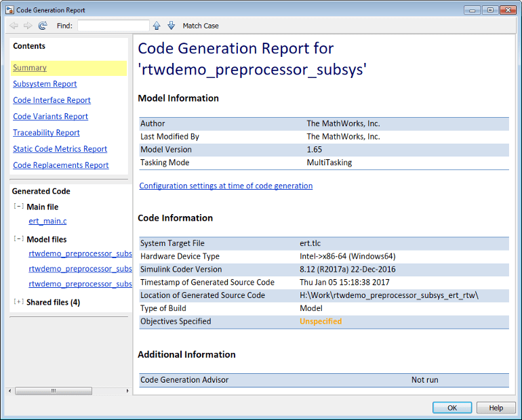
Task: Click the Find Previous up arrow
Action: pos(157,26)
